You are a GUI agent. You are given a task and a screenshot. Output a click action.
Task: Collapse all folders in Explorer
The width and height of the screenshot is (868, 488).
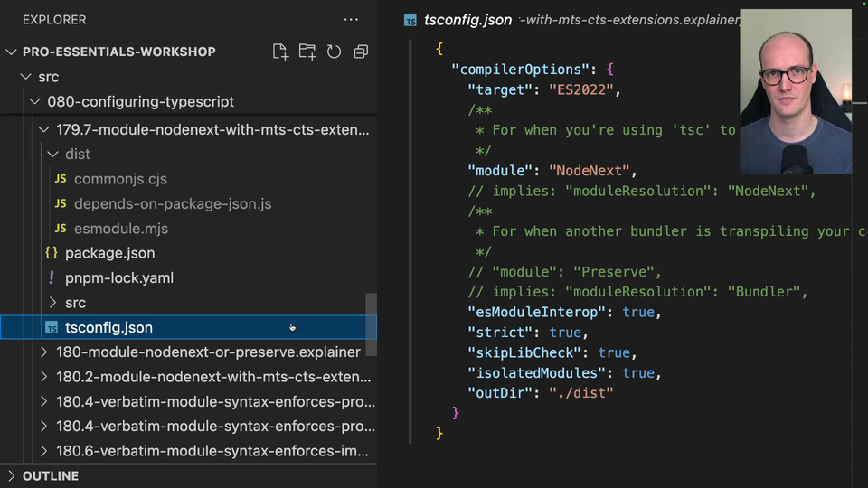tap(361, 52)
